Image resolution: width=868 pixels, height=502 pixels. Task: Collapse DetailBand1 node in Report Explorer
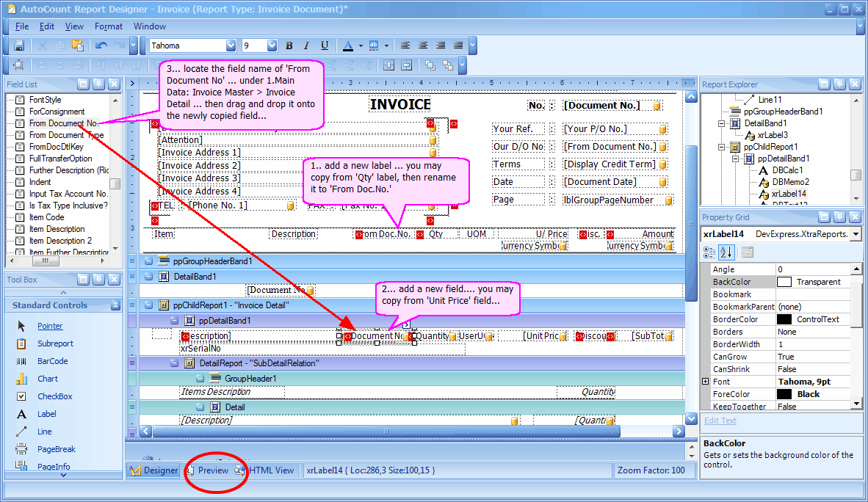[x=721, y=123]
